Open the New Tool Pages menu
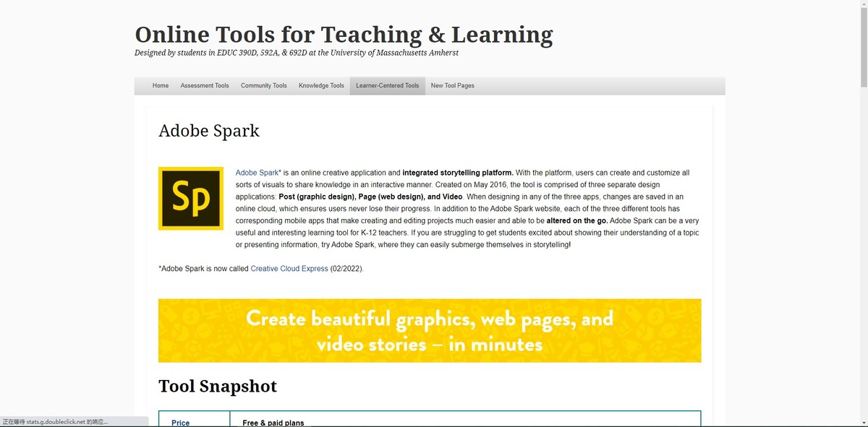868x427 pixels. pyautogui.click(x=453, y=86)
